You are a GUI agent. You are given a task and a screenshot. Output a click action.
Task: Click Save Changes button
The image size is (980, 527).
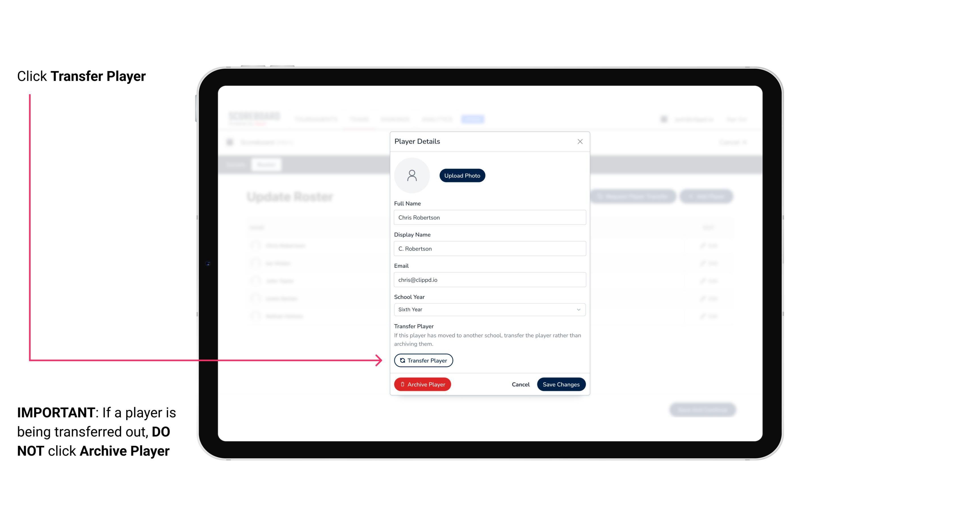tap(561, 383)
